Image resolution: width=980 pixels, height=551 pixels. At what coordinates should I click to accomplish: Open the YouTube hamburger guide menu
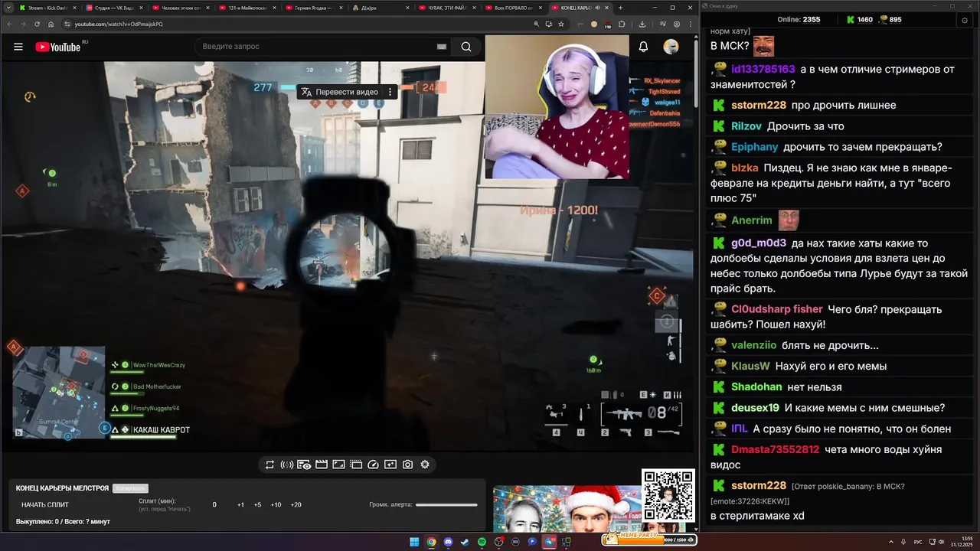pyautogui.click(x=18, y=47)
